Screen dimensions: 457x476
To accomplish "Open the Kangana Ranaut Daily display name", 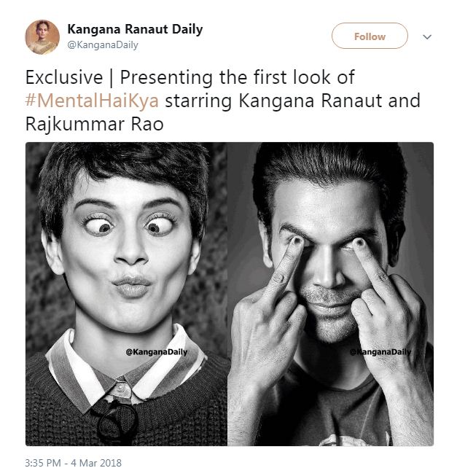I will (x=135, y=29).
